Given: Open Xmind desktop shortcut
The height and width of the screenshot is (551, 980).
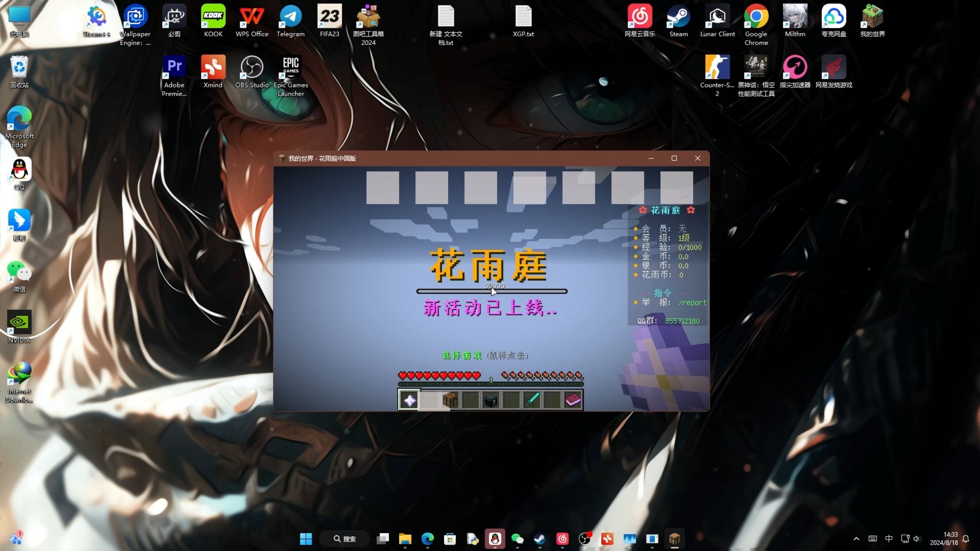Looking at the screenshot, I should pos(213,72).
